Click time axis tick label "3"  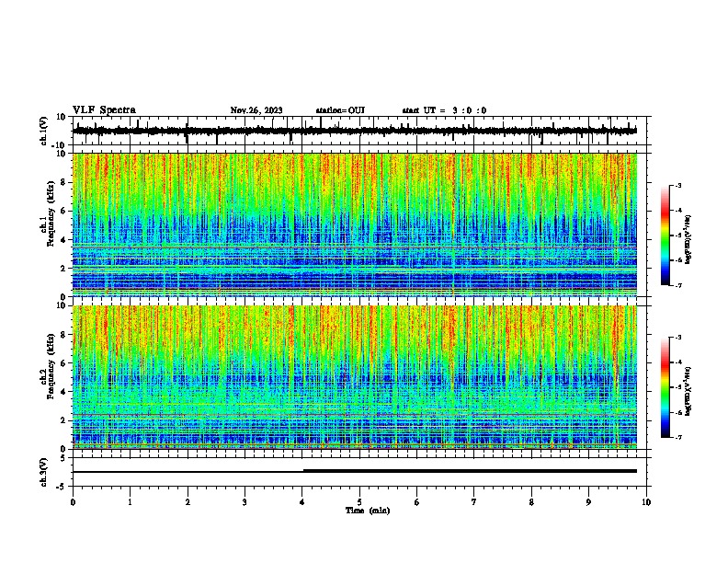coord(245,502)
